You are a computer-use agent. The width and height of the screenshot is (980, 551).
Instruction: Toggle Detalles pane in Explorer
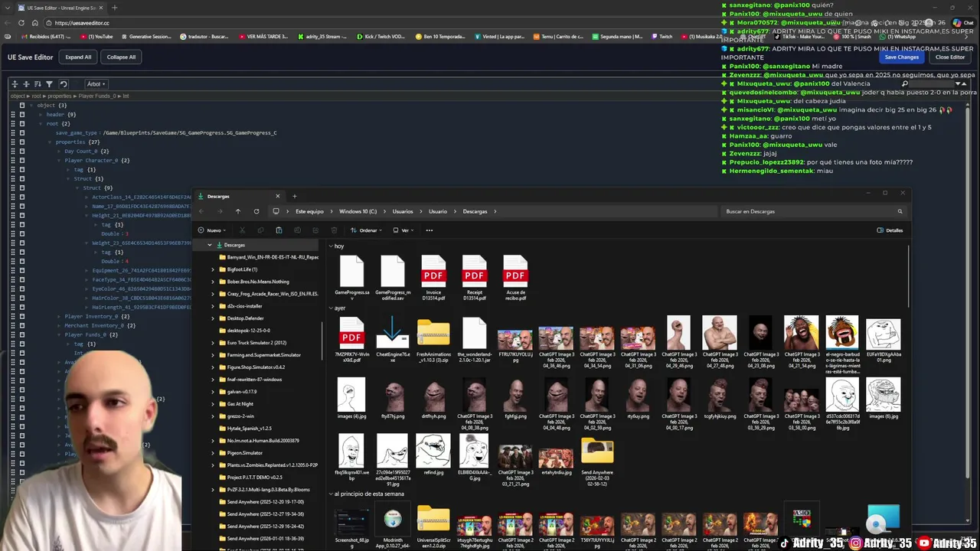[890, 230]
